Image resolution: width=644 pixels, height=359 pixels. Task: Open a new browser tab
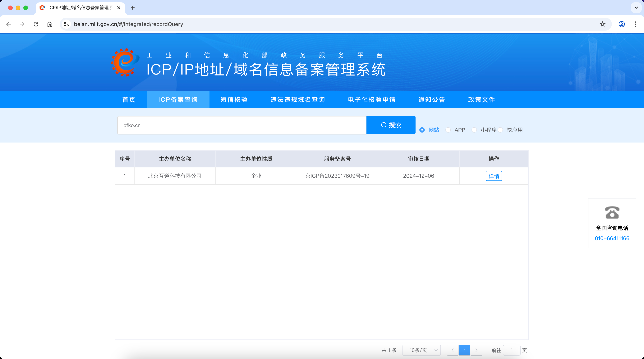(132, 8)
